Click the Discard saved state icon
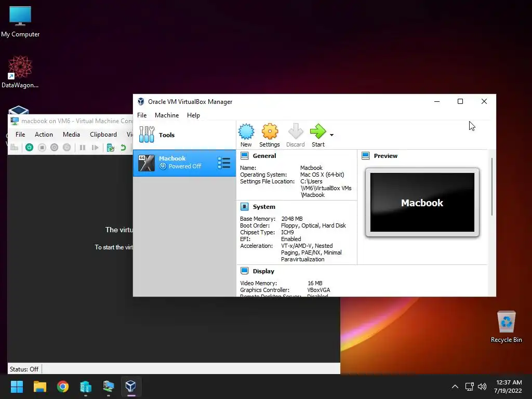This screenshot has height=399, width=532. tap(295, 135)
